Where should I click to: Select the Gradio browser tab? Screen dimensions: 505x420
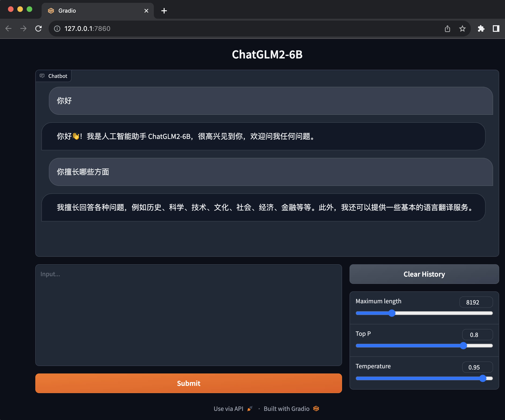(x=98, y=11)
